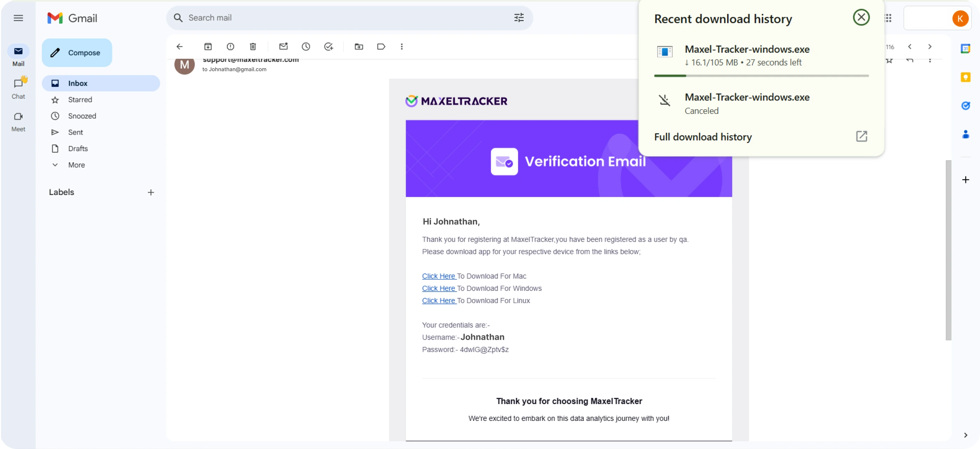This screenshot has width=980, height=449.
Task: Go to the newer email arrow
Action: pyautogui.click(x=910, y=46)
